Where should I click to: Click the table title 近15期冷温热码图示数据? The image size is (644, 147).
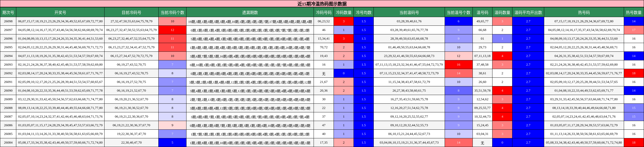322,4
